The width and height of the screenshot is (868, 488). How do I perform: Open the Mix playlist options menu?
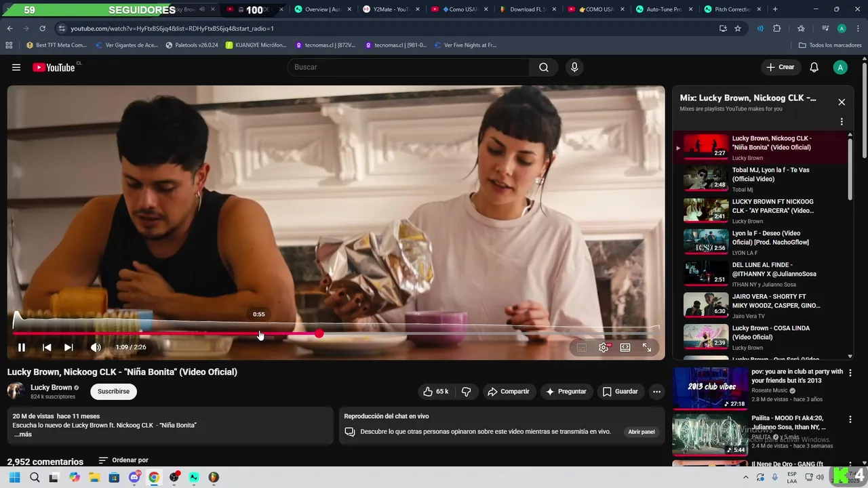click(842, 122)
